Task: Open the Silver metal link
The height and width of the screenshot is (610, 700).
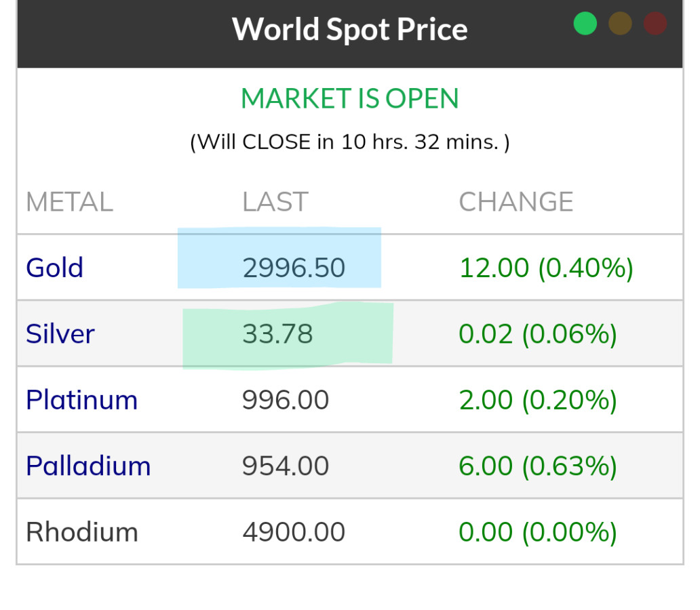Action: [x=60, y=334]
